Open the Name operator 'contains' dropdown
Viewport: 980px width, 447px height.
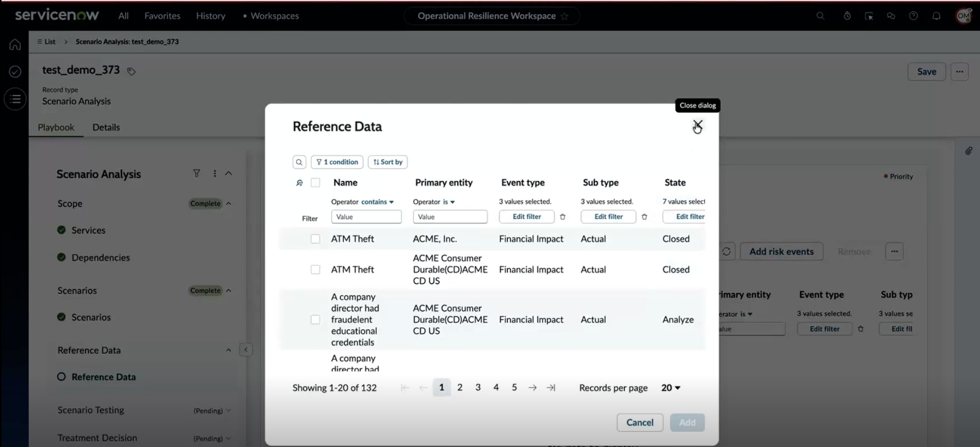pyautogui.click(x=377, y=202)
